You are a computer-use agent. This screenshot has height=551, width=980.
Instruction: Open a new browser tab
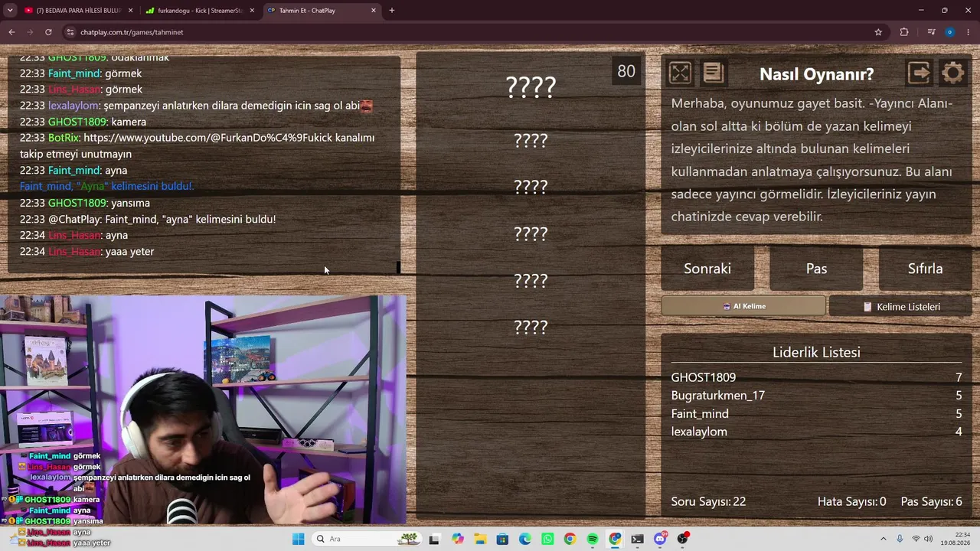pos(392,11)
